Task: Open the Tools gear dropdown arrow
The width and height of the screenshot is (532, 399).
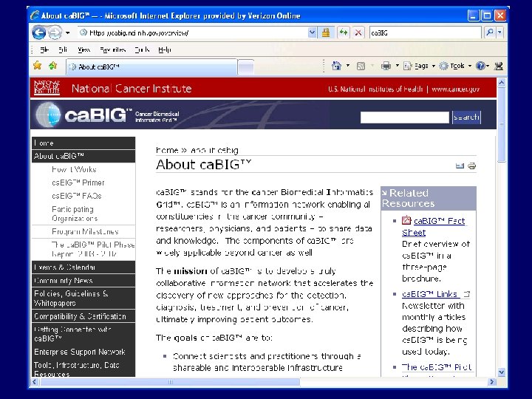Action: pos(470,66)
